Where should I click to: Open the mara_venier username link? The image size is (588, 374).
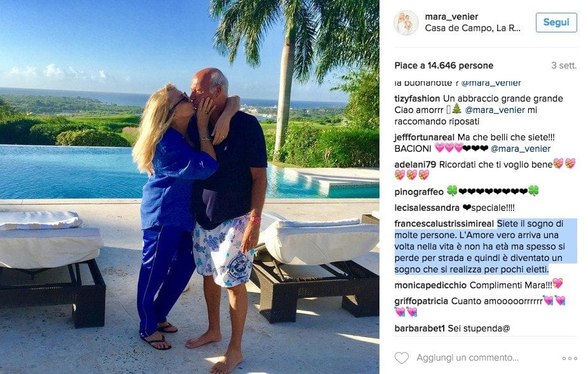point(451,17)
